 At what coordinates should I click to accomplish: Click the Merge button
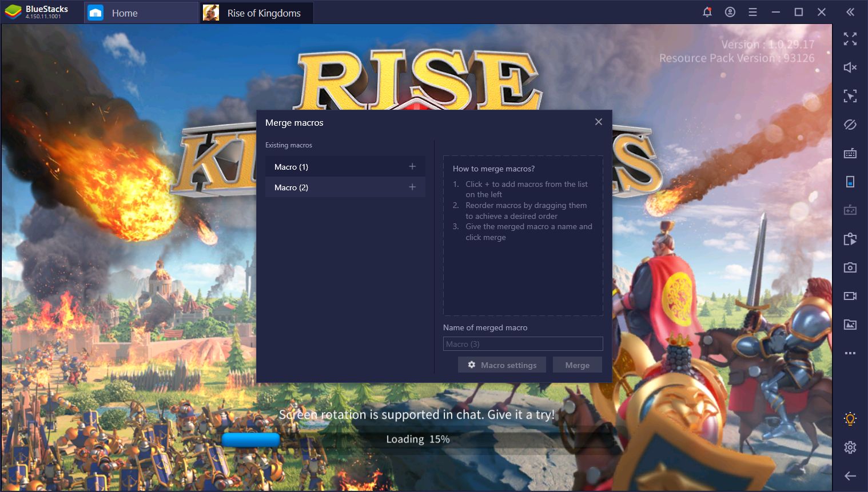point(578,365)
